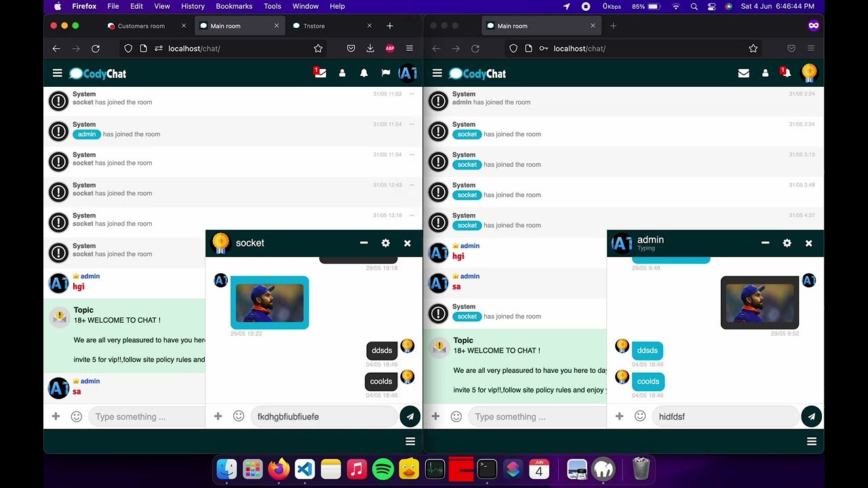Open the admin avatar in the header
This screenshot has width=868, height=488.
(408, 73)
